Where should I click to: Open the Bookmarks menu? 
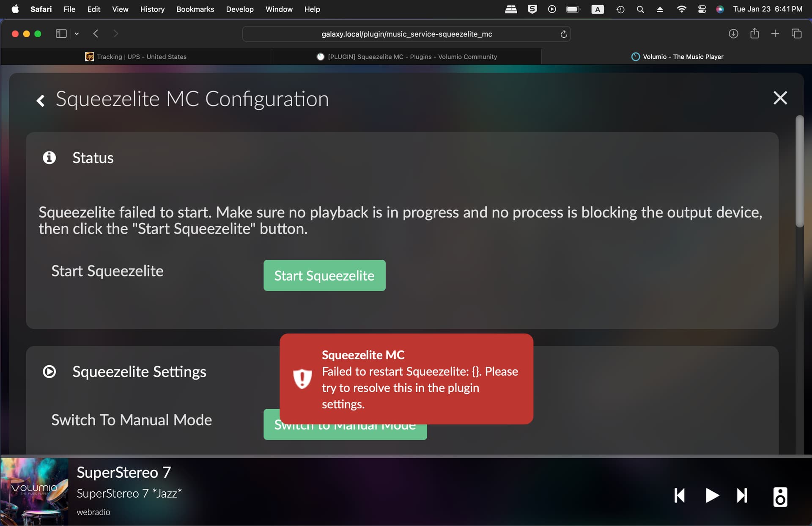[195, 9]
